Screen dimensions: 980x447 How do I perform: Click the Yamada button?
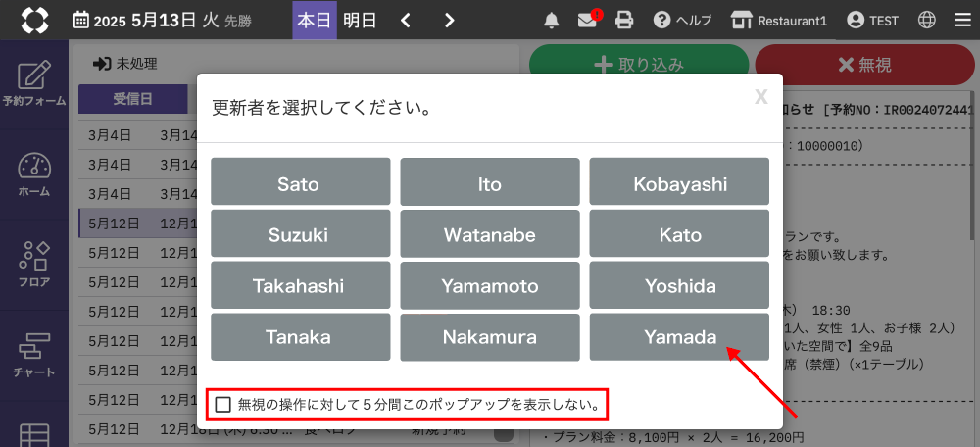click(679, 337)
